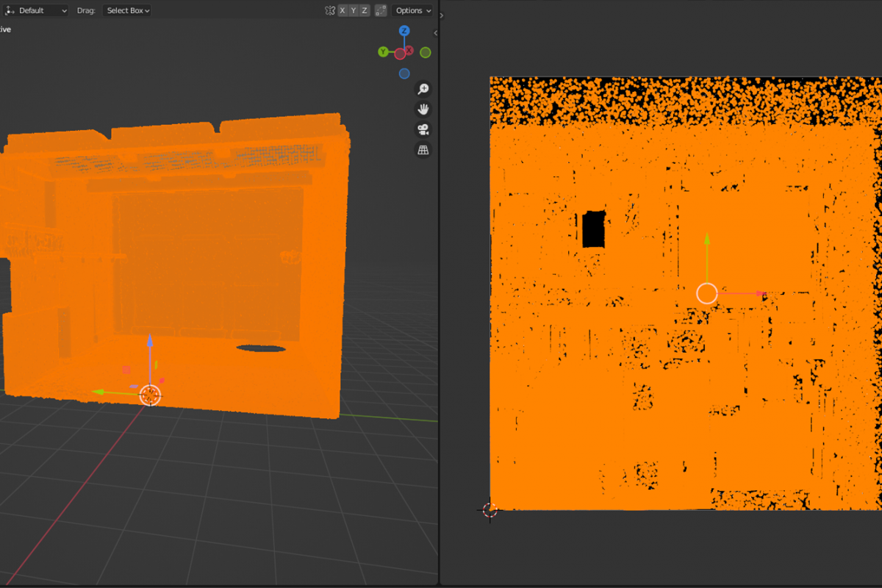Viewport: 882px width, 588px height.
Task: Toggle Y axis mirror button
Action: tap(354, 10)
